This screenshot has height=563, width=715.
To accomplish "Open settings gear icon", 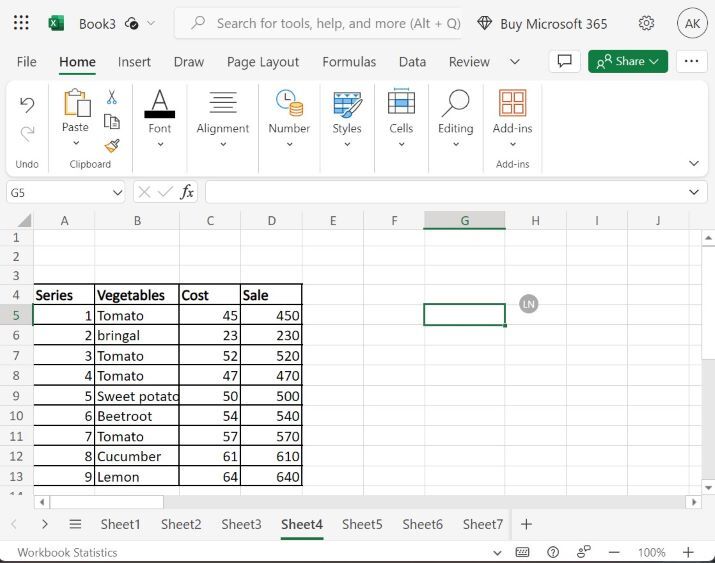I will (646, 23).
